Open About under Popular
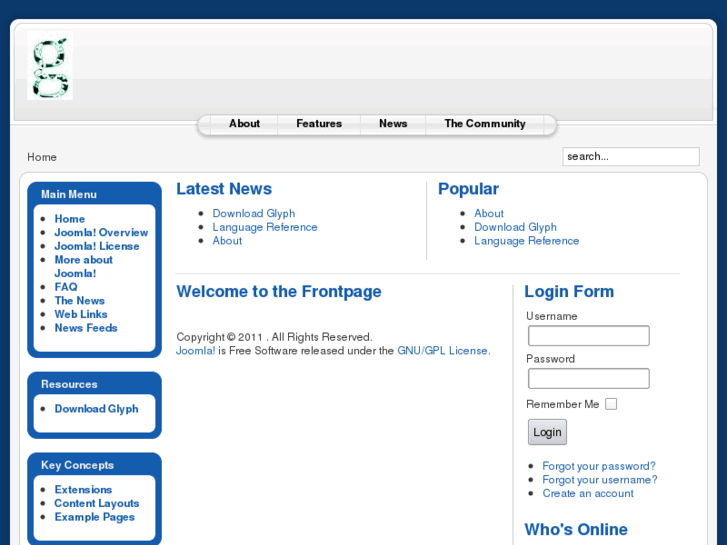Viewport: 727px width, 545px height. pos(489,213)
